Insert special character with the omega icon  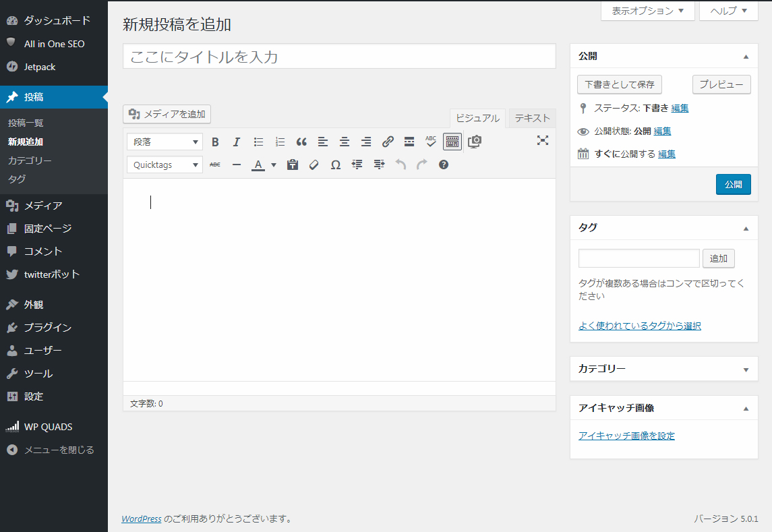[x=335, y=165]
